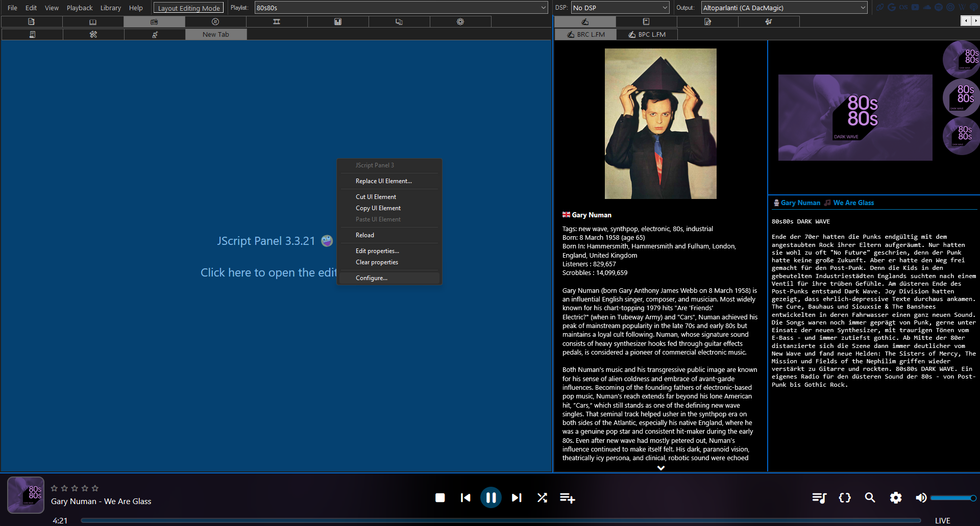The height and width of the screenshot is (526, 980).
Task: Open Configure from the context menu
Action: tap(389, 278)
